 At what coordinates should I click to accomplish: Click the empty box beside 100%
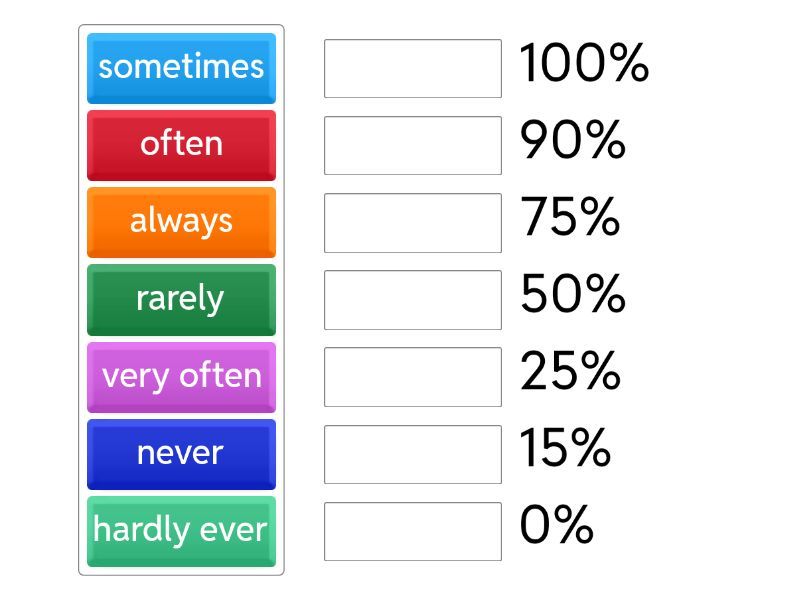pyautogui.click(x=413, y=69)
